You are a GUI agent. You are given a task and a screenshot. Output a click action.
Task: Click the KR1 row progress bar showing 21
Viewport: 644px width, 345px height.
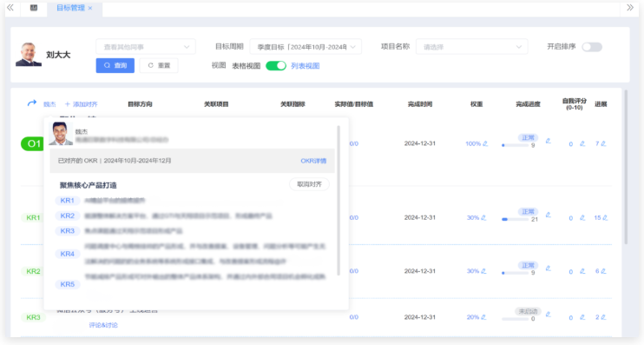516,219
